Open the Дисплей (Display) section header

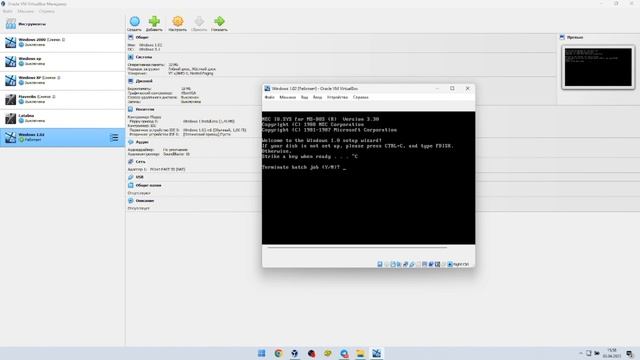pos(144,81)
